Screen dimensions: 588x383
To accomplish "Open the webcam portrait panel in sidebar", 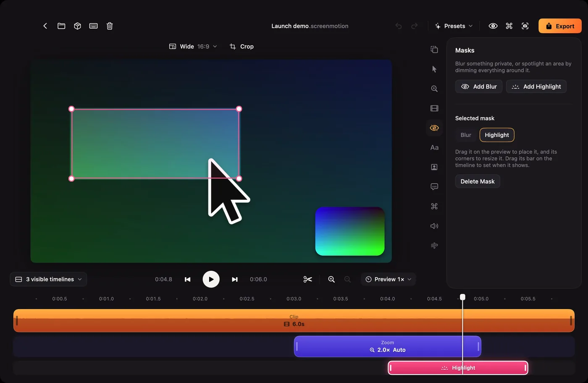I will pyautogui.click(x=434, y=167).
